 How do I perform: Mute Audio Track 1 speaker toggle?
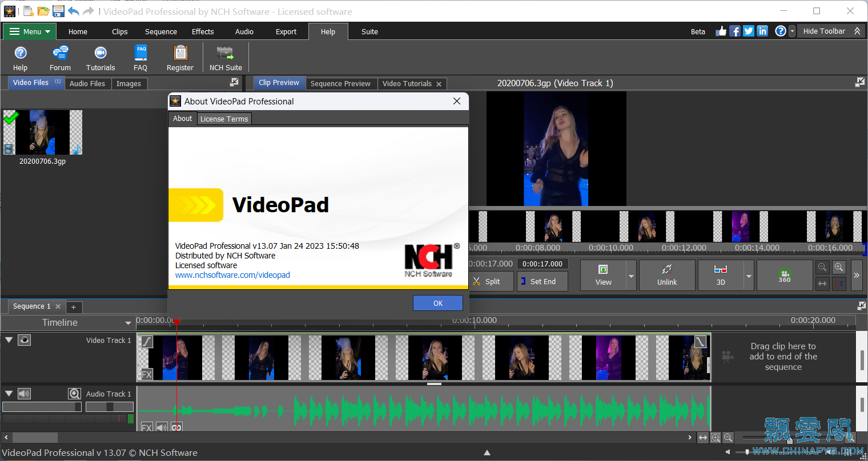point(24,394)
